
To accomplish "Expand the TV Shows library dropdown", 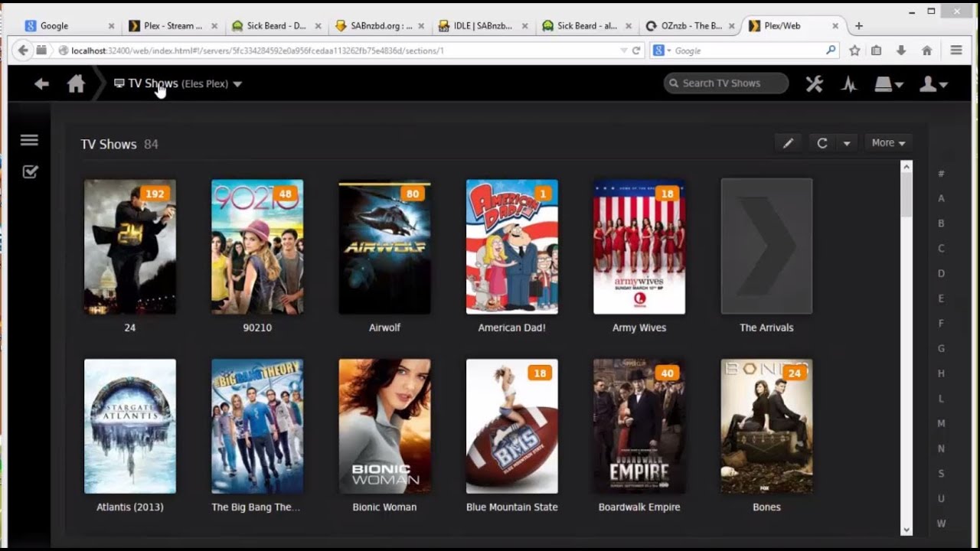I will point(237,84).
